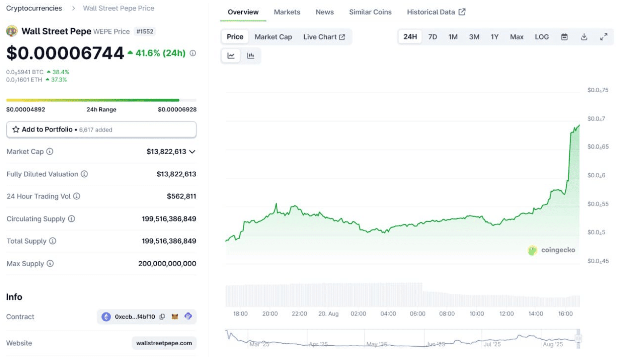The height and width of the screenshot is (364, 626).
Task: Open the Markets tab
Action: point(287,12)
